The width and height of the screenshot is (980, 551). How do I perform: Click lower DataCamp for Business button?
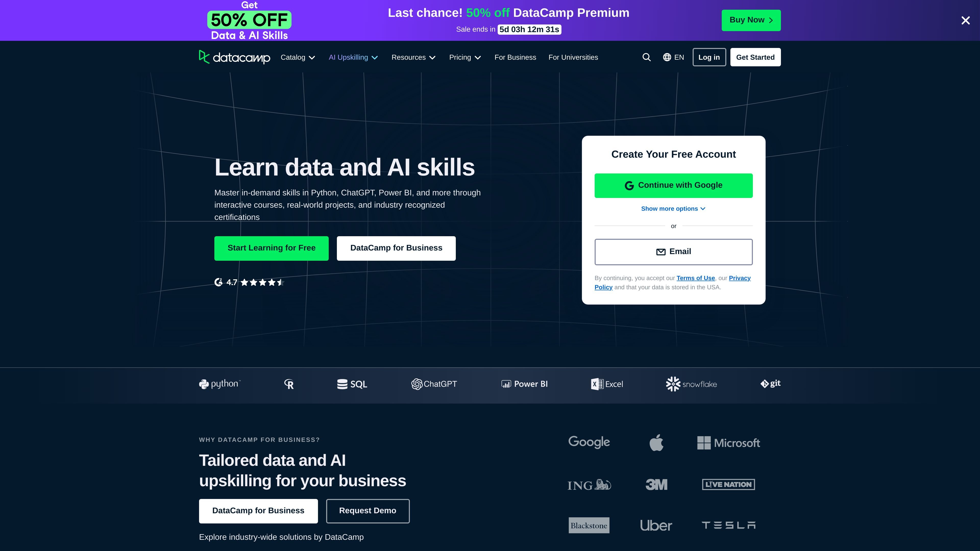tap(258, 511)
